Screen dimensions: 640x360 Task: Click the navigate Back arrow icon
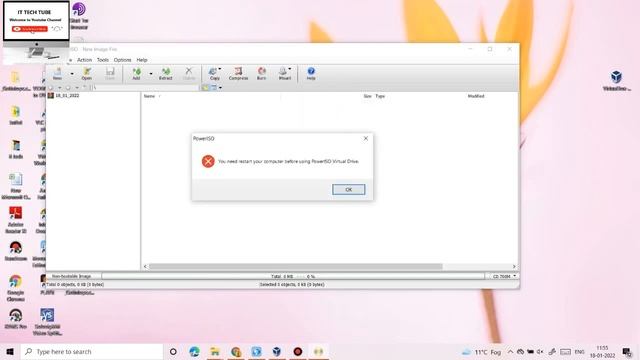coord(51,87)
